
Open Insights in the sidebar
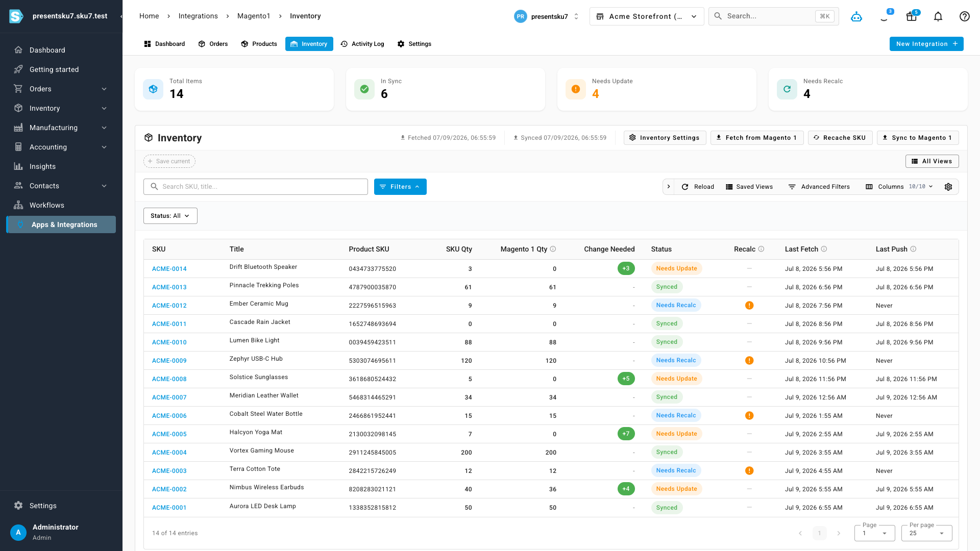click(61, 166)
